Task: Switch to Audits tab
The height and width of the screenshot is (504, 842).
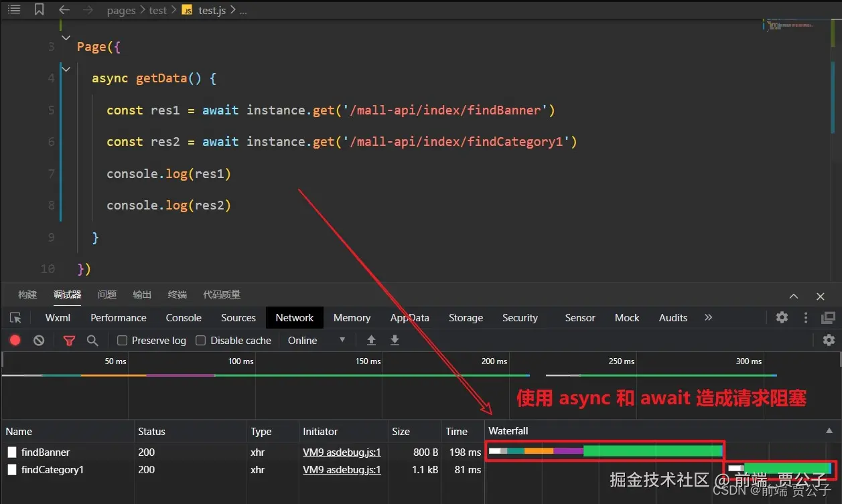Action: pos(673,318)
